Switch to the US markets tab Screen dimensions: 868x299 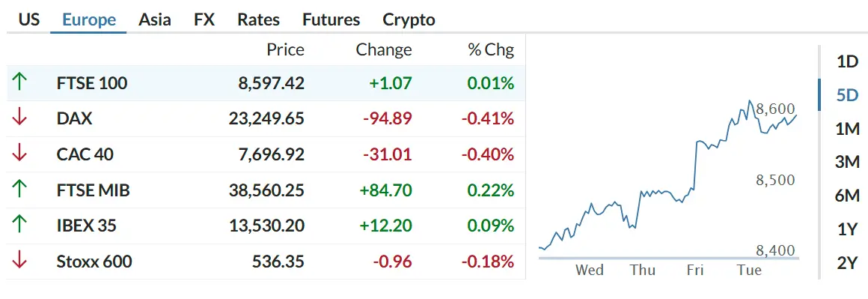pos(28,20)
